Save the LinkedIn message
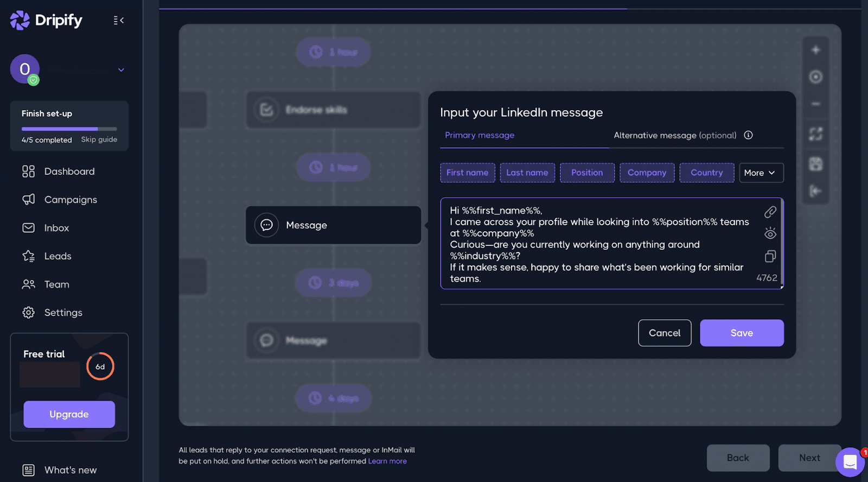 pos(741,333)
